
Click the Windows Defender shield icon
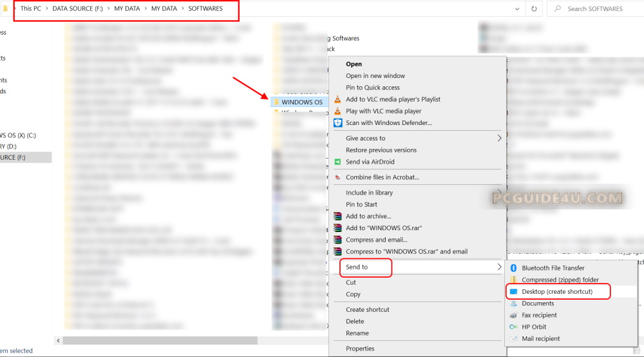pos(337,122)
